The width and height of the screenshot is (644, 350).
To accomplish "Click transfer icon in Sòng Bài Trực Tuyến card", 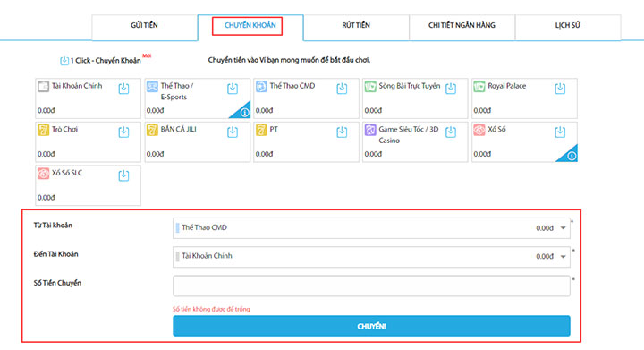I will coord(451,89).
